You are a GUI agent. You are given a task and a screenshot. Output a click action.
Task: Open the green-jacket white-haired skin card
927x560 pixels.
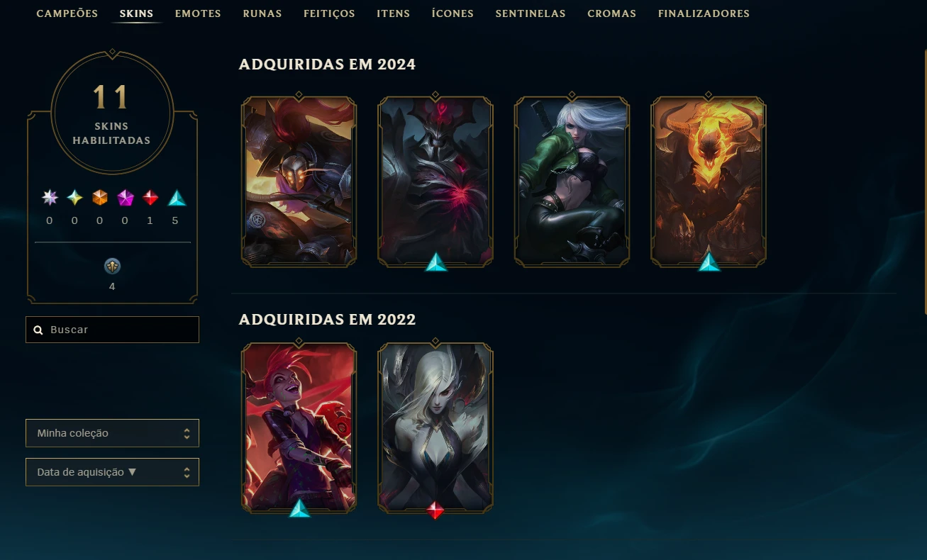click(x=572, y=181)
